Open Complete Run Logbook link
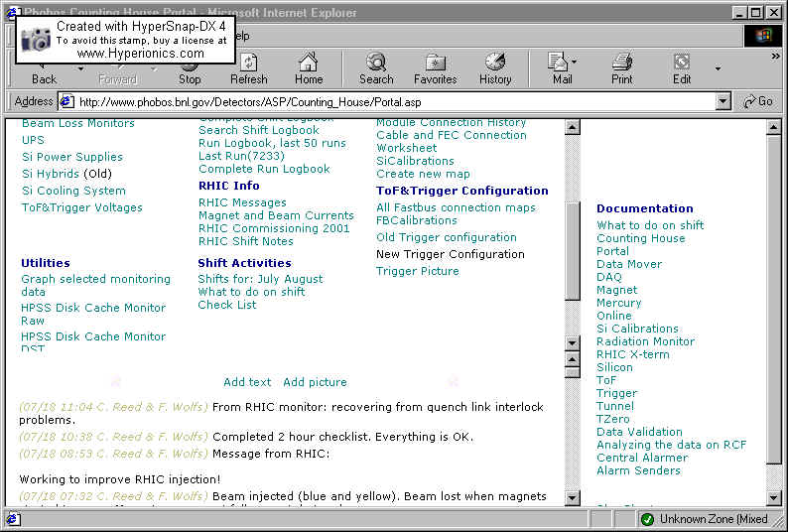The width and height of the screenshot is (788, 532). click(264, 169)
